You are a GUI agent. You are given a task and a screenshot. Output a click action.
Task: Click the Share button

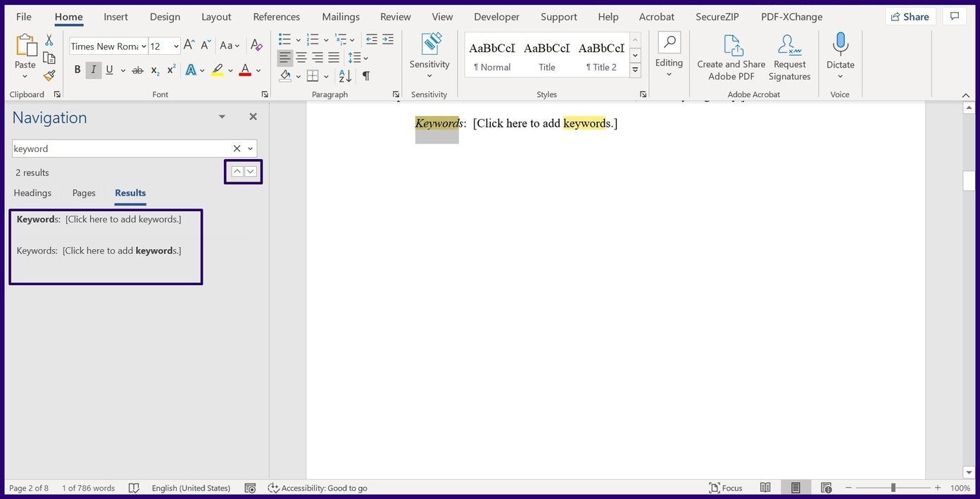tap(910, 16)
